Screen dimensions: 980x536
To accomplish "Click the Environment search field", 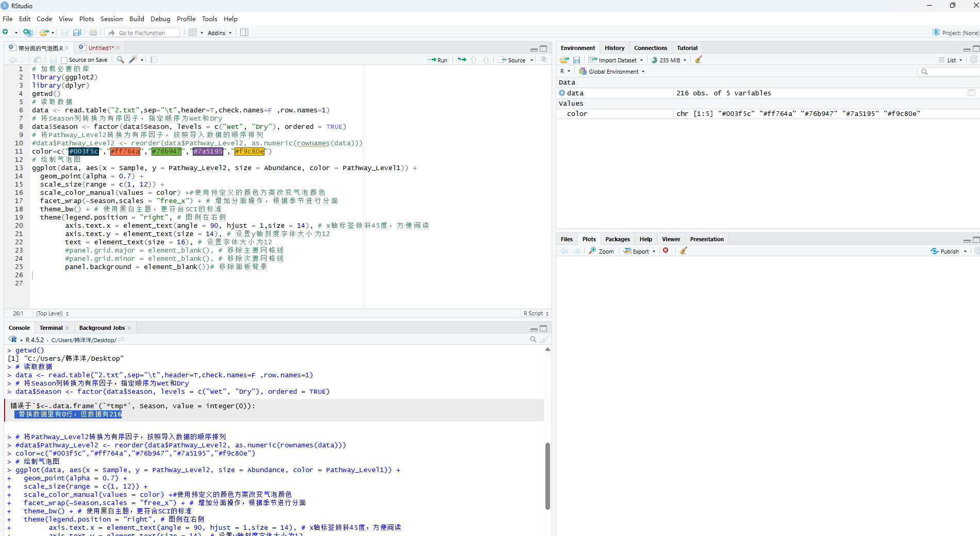I will (949, 72).
